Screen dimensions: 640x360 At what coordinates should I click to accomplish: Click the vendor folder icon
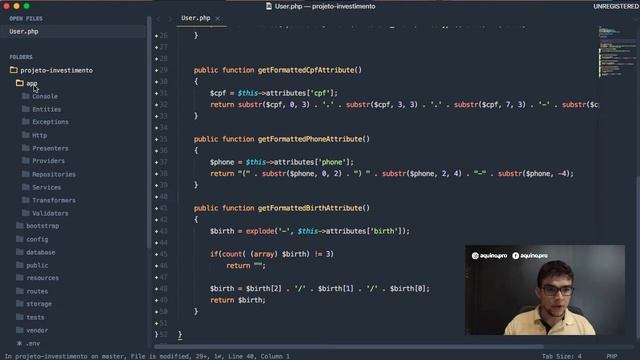coord(20,330)
